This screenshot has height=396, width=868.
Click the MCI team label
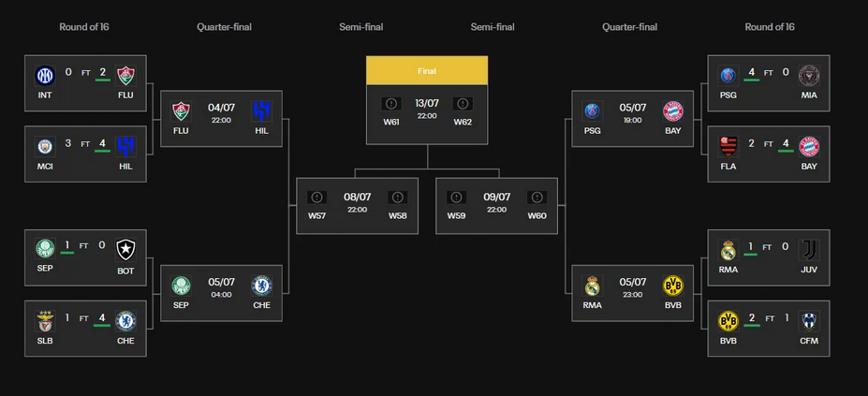point(45,166)
